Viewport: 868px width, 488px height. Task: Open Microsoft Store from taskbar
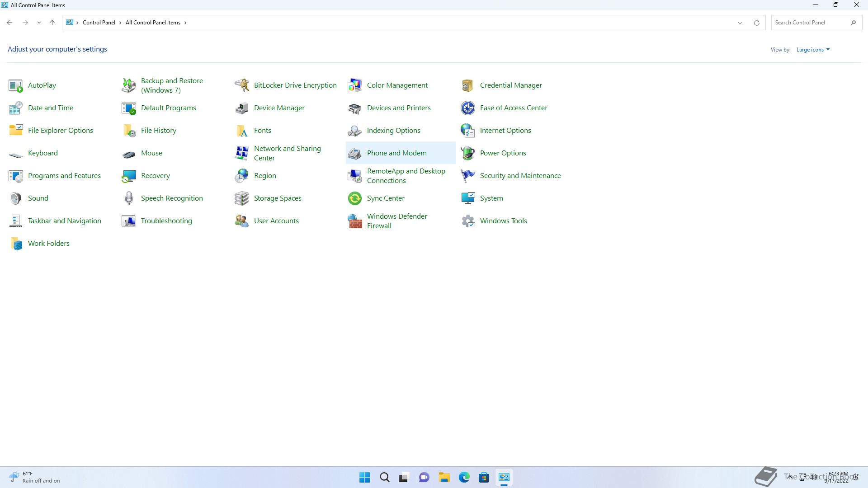484,477
